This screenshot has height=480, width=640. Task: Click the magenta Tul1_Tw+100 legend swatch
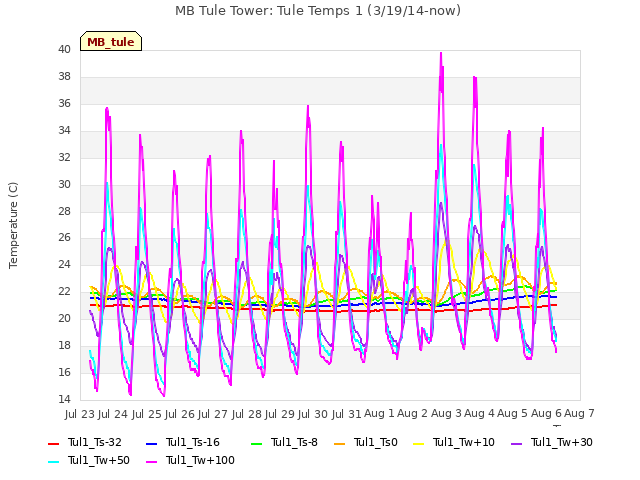(x=151, y=461)
